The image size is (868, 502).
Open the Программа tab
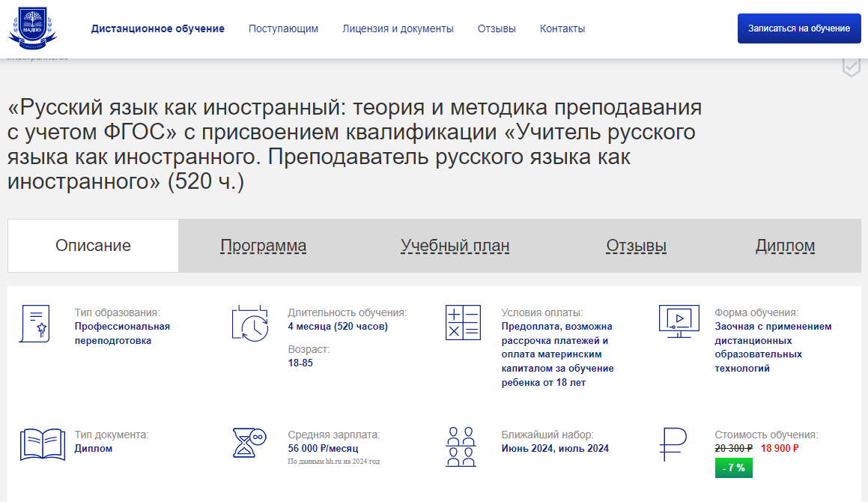pos(263,246)
